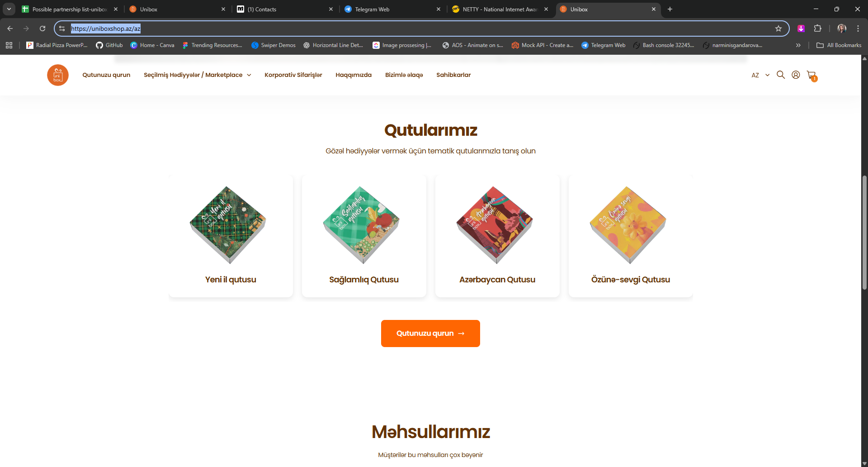Viewport: 868px width, 467px height.
Task: Show hidden bookmarks via double chevron
Action: (798, 45)
